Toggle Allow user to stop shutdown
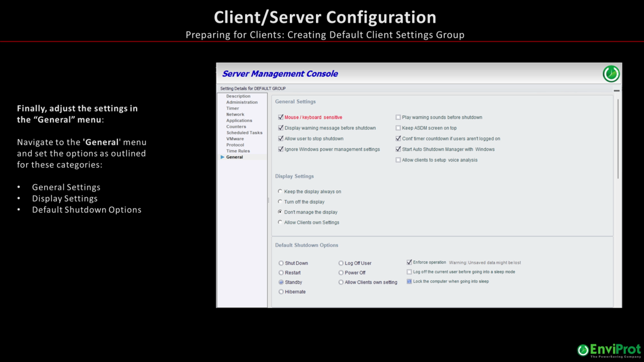This screenshot has width=644, height=362. coord(281,138)
